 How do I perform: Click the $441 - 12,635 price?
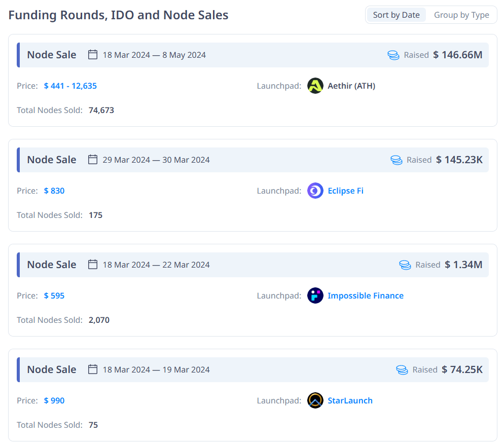click(x=70, y=86)
